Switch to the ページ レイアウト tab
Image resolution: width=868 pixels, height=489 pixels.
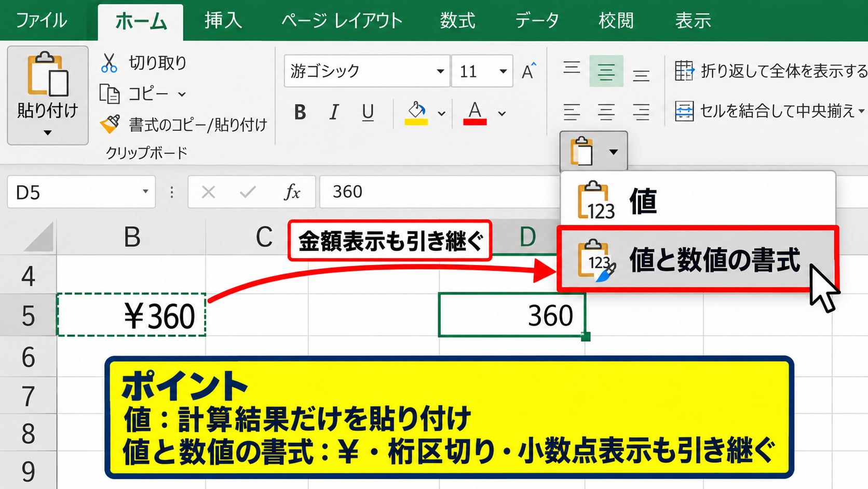342,21
